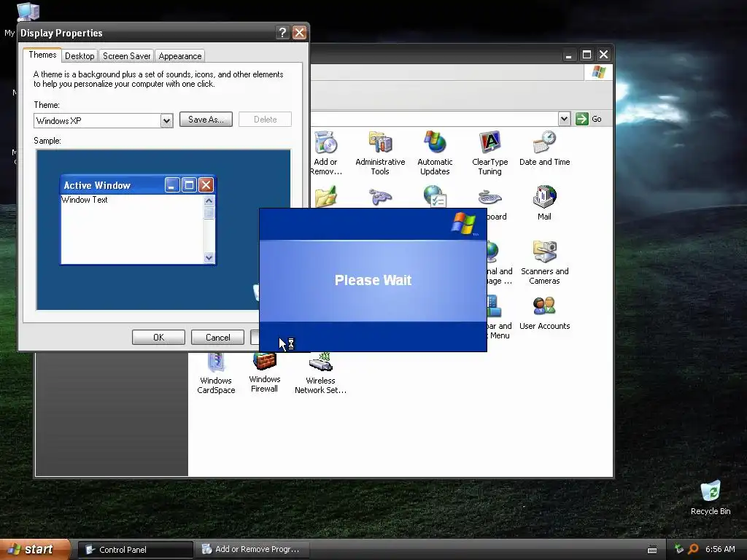Click the keyboard icon on the taskbar
The height and width of the screenshot is (560, 747).
[x=652, y=550]
